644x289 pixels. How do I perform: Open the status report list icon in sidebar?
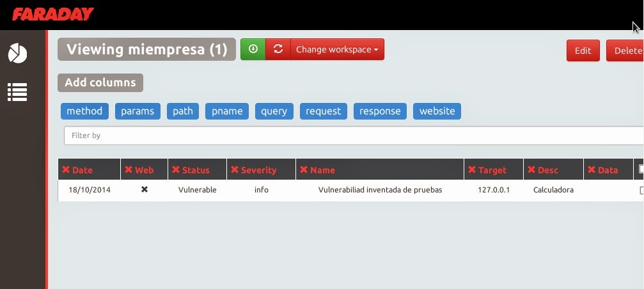(x=17, y=92)
